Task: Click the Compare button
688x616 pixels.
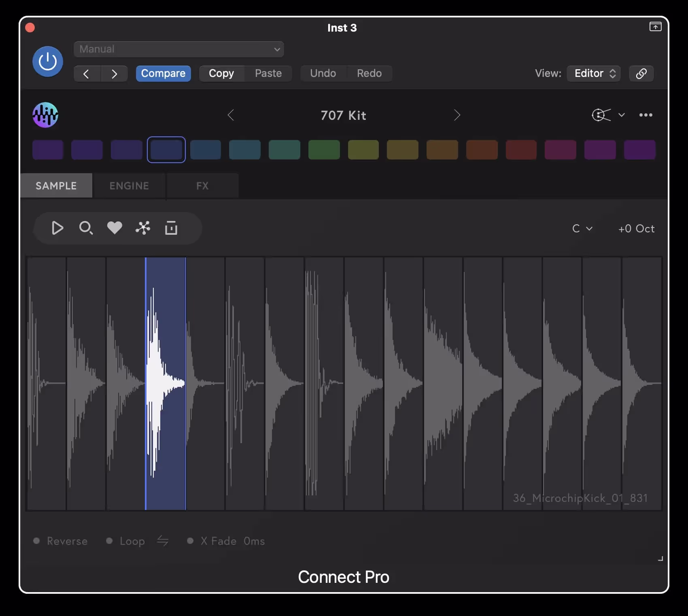Action: [163, 73]
